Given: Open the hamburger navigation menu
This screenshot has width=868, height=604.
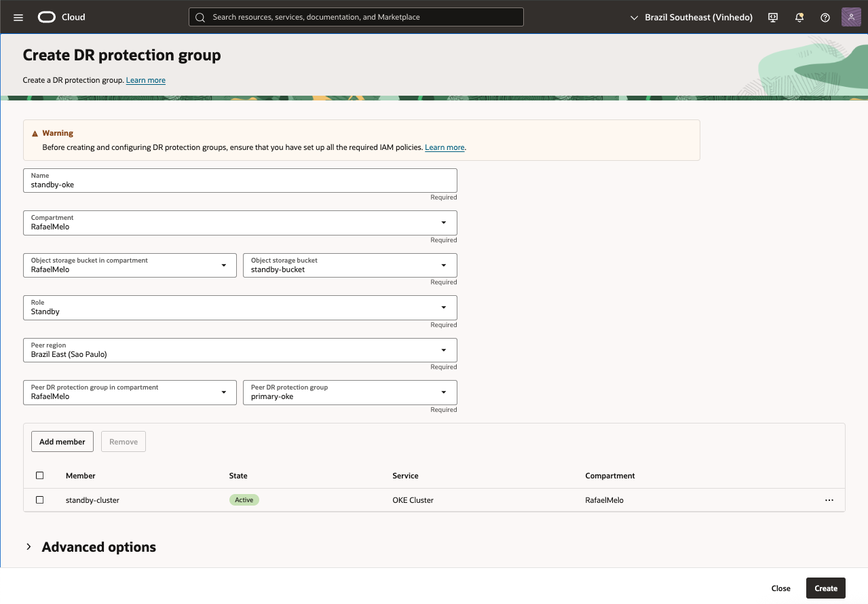Looking at the screenshot, I should pyautogui.click(x=18, y=17).
